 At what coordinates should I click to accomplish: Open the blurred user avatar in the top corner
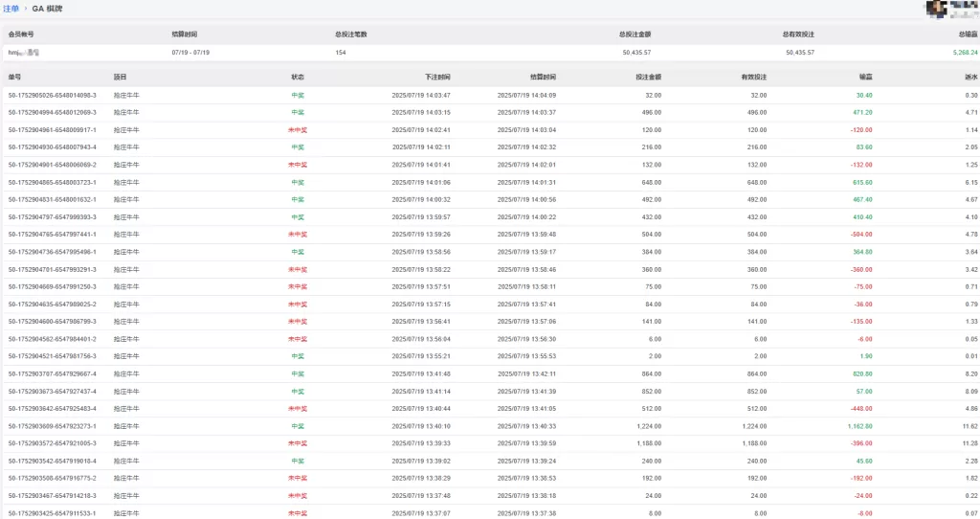(x=936, y=9)
